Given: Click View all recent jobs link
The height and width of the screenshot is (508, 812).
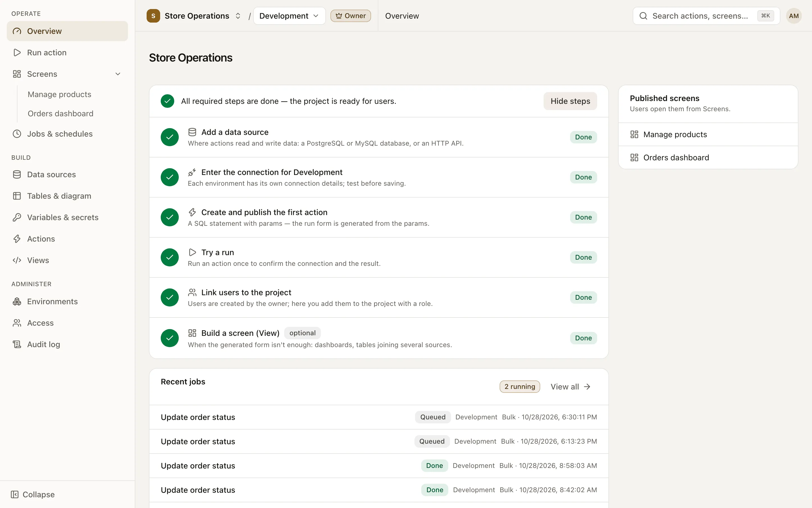Looking at the screenshot, I should pos(570,387).
